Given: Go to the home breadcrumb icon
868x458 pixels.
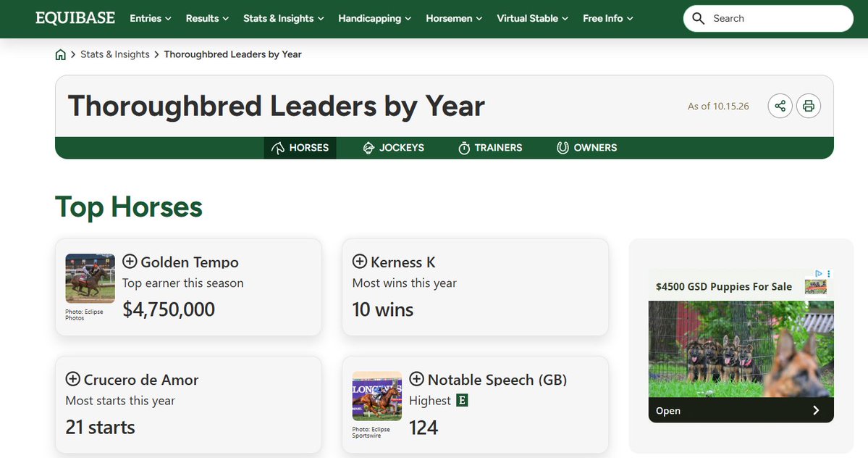Looking at the screenshot, I should click(x=60, y=54).
